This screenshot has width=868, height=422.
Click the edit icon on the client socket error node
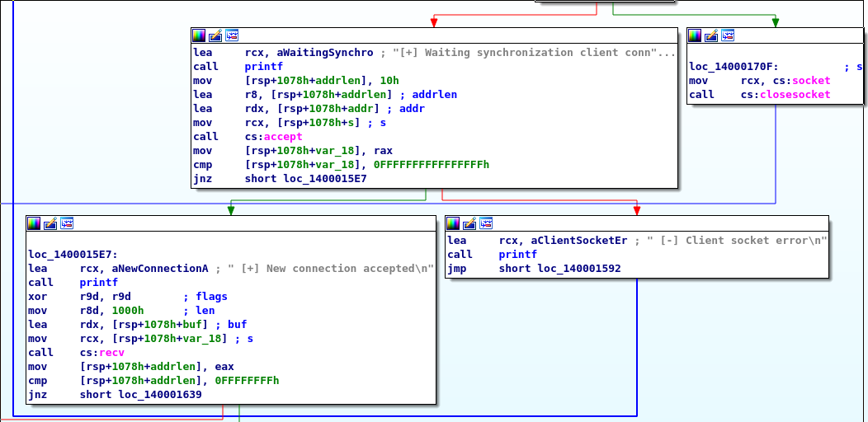pyautogui.click(x=469, y=223)
